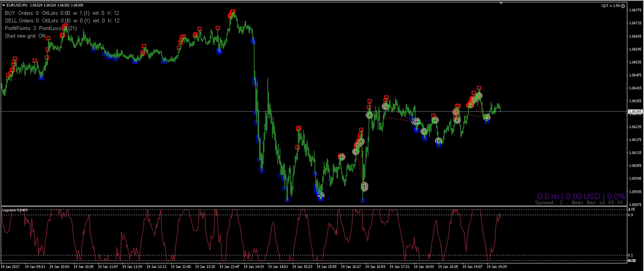
Task: Select the chart shift triangle marker
Action: tap(501, 3)
